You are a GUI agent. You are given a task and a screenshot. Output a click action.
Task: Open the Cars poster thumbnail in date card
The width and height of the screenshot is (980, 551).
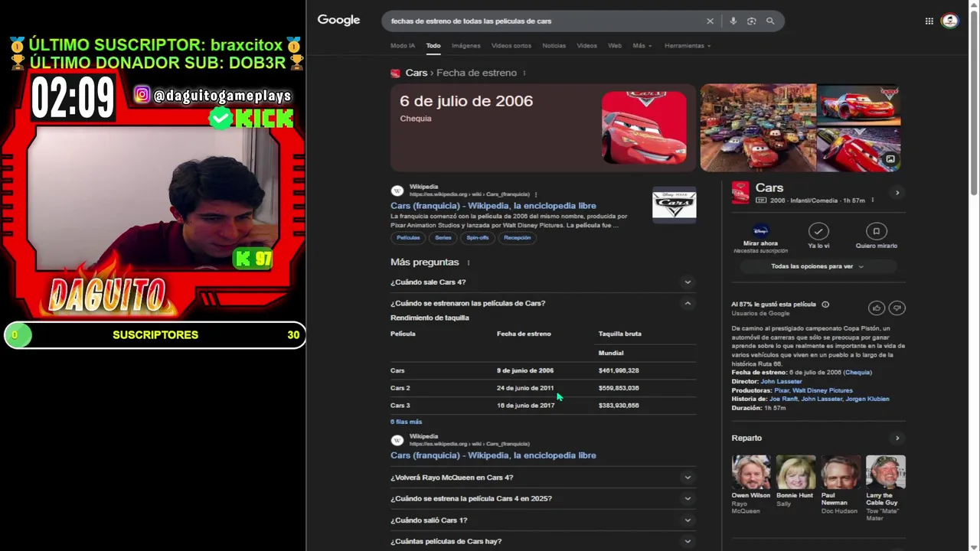coord(644,127)
